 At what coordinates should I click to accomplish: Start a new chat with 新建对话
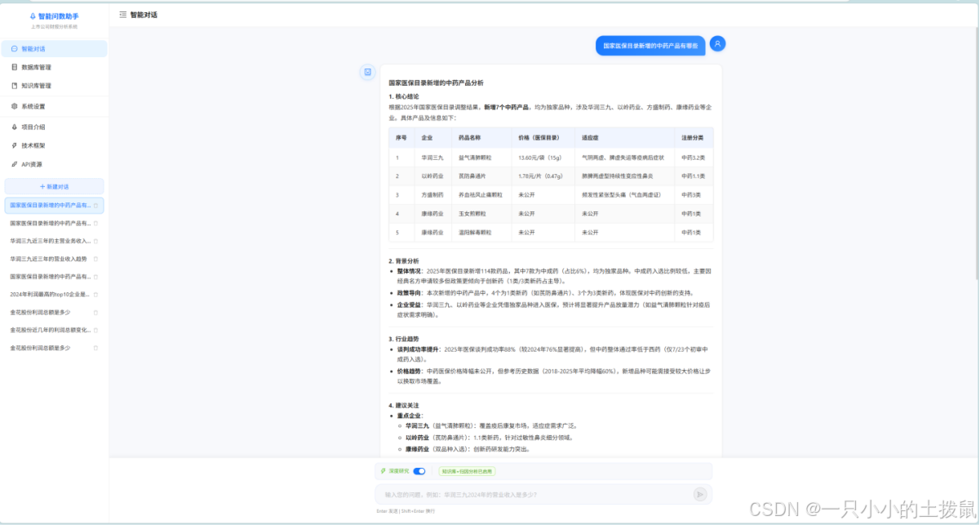54,186
